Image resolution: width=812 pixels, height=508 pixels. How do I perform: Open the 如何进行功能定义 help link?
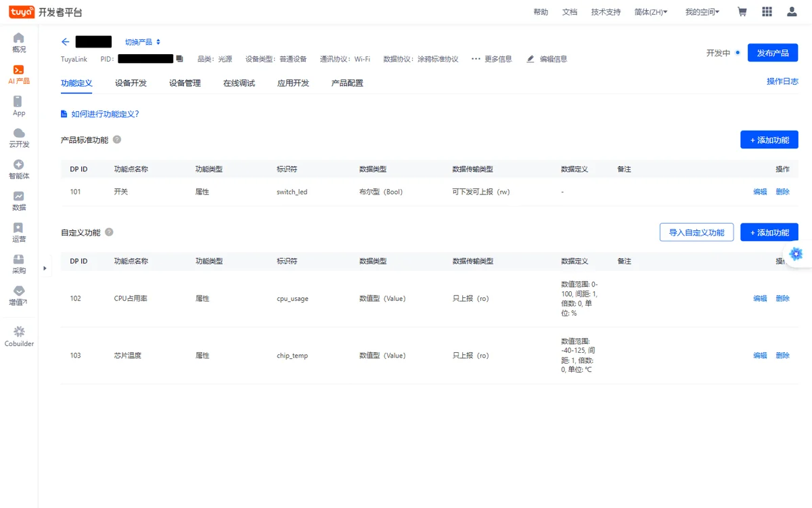click(105, 114)
